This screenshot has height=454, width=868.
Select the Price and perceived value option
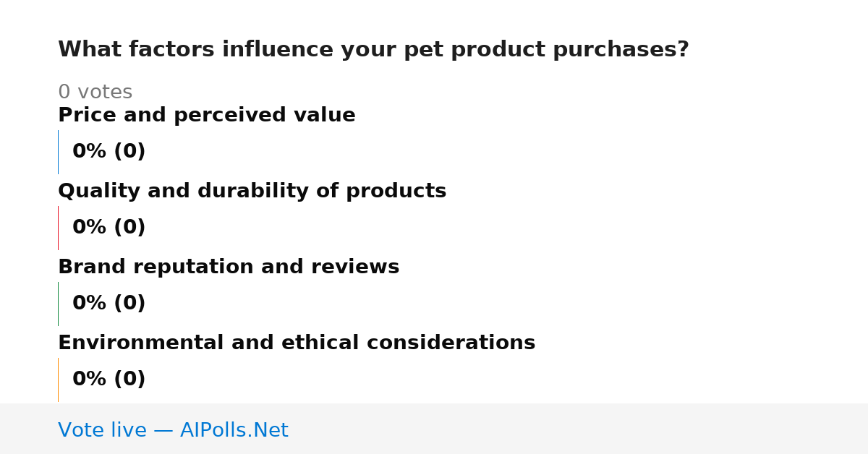pyautogui.click(x=207, y=116)
